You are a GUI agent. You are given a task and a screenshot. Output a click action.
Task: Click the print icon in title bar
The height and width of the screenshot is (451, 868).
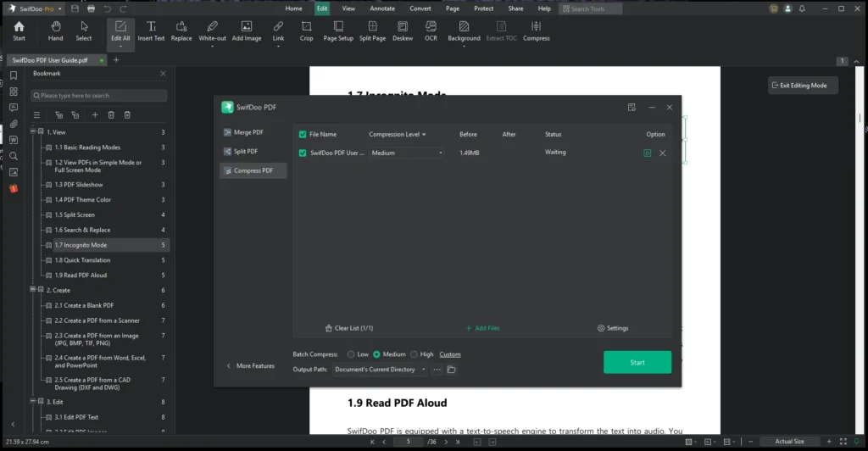click(x=91, y=8)
